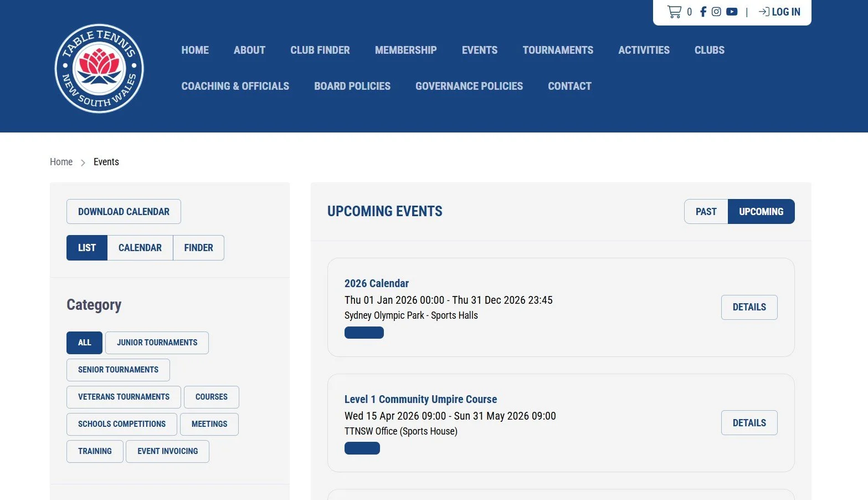This screenshot has height=500, width=868.
Task: Open GOVERNANCE POLICIES menu item
Action: [469, 86]
